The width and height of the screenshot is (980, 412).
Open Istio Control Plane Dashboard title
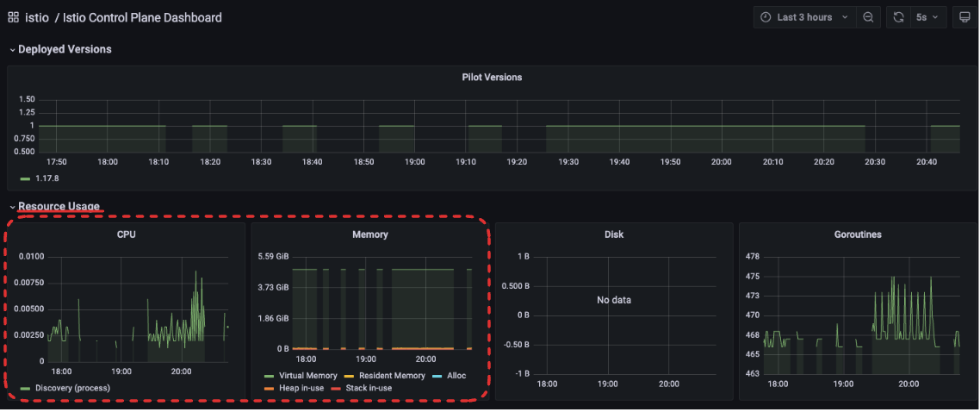[x=142, y=17]
